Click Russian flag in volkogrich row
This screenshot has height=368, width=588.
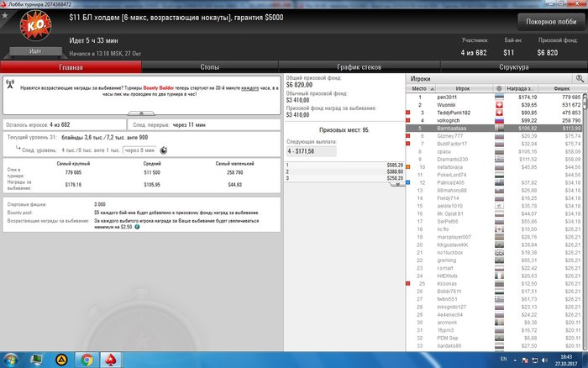(x=499, y=121)
